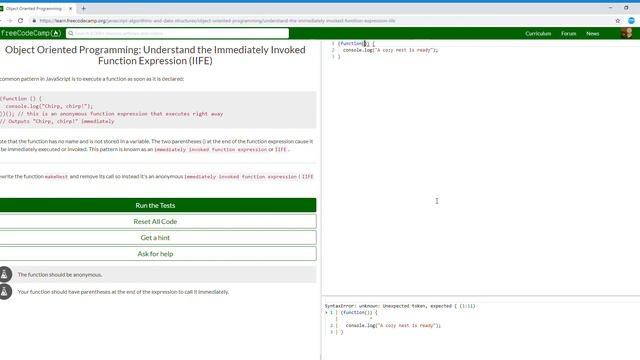Image resolution: width=640 pixels, height=360 pixels.
Task: Open the Forum menu item
Action: click(568, 33)
